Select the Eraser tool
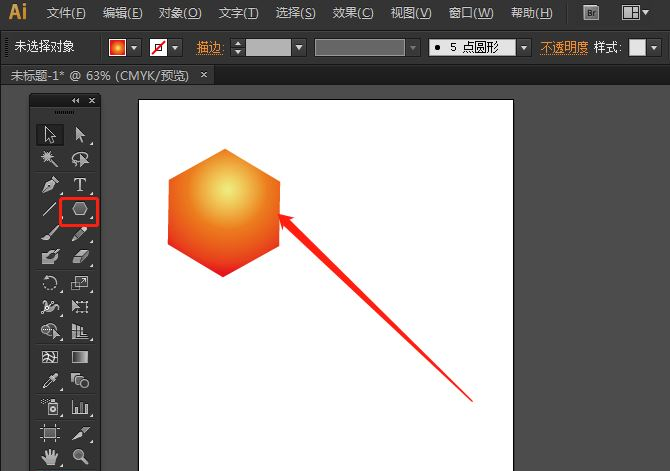The height and width of the screenshot is (471, 670). 80,257
